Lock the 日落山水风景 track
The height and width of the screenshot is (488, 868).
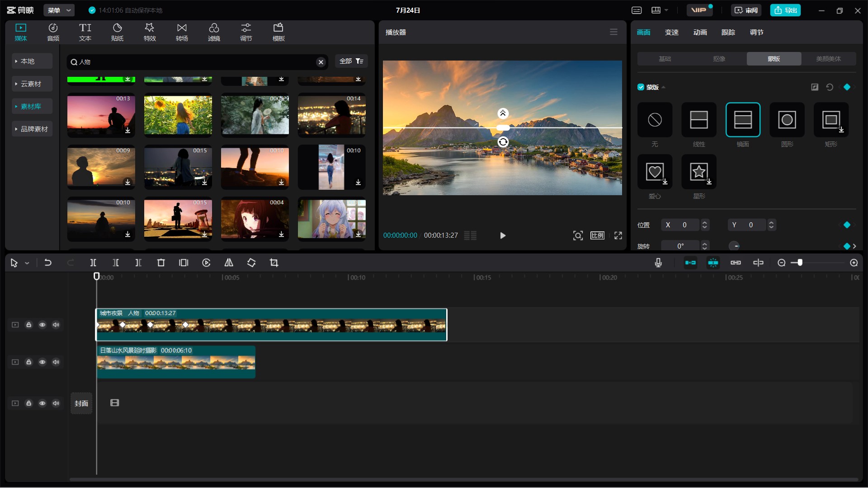tap(29, 362)
